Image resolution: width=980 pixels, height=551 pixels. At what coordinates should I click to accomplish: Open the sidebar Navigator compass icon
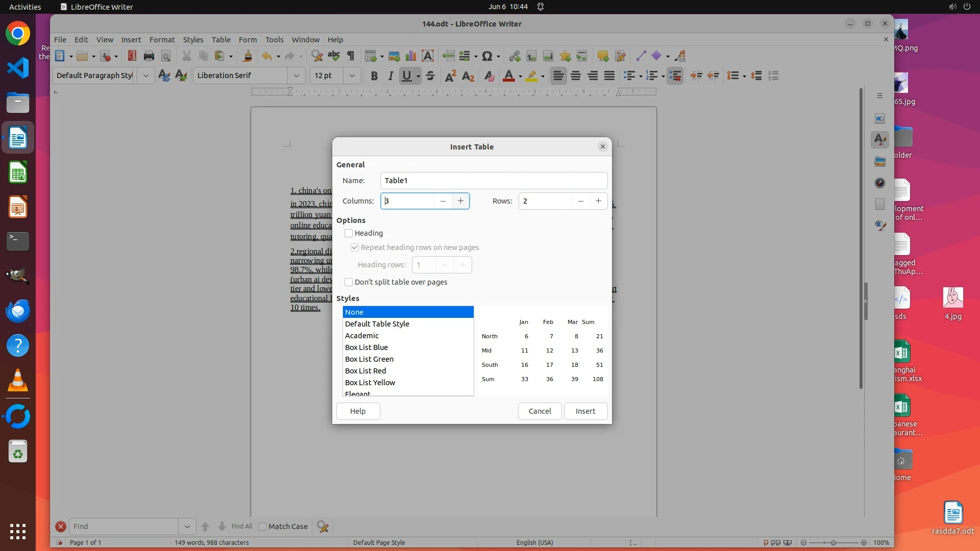coord(879,183)
